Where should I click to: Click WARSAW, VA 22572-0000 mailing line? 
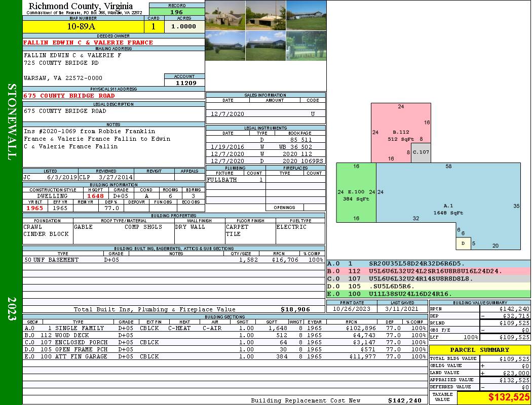point(63,78)
